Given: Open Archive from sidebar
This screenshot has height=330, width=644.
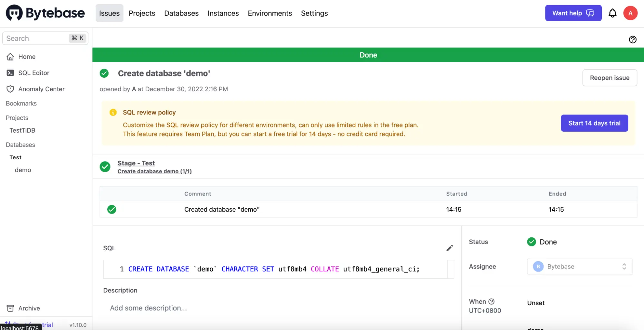Looking at the screenshot, I should click(x=29, y=308).
